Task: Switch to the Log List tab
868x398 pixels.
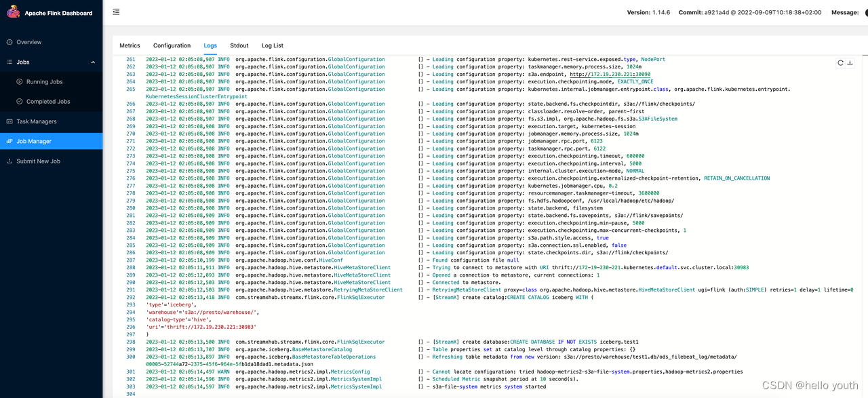Action: coord(272,45)
